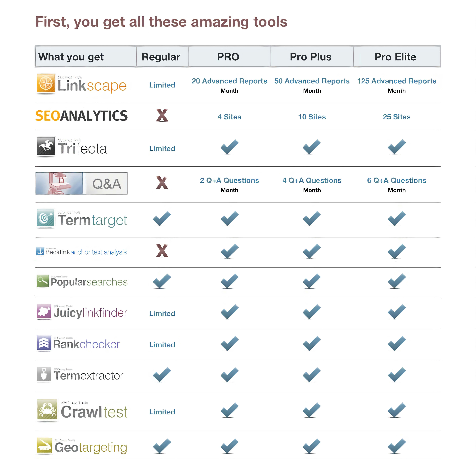Image resolution: width=476 pixels, height=459 pixels.
Task: Click the Termextractor shovel icon
Action: (x=44, y=374)
